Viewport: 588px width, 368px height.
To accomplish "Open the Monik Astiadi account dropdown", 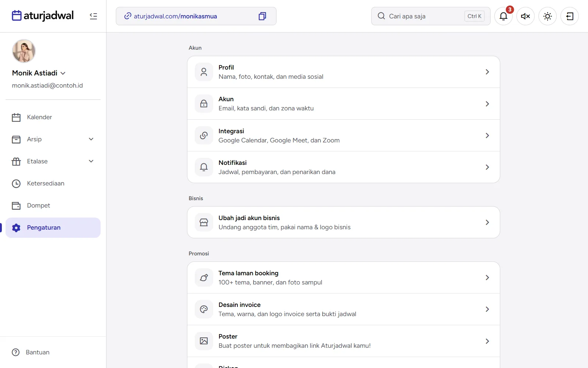I will click(39, 73).
